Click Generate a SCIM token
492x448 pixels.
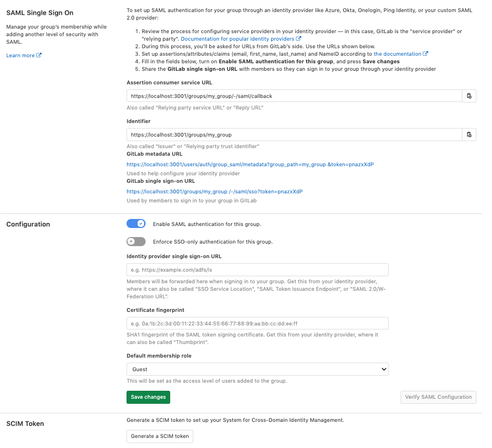click(160, 436)
